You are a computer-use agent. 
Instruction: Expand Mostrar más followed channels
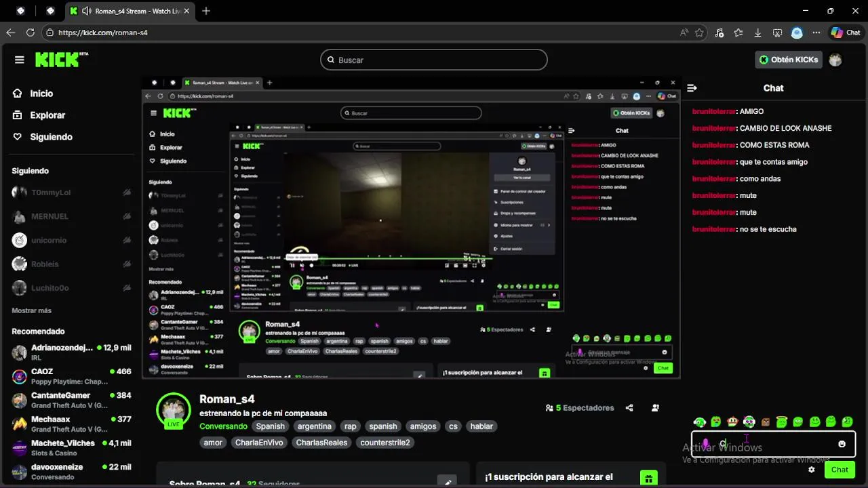coord(31,310)
